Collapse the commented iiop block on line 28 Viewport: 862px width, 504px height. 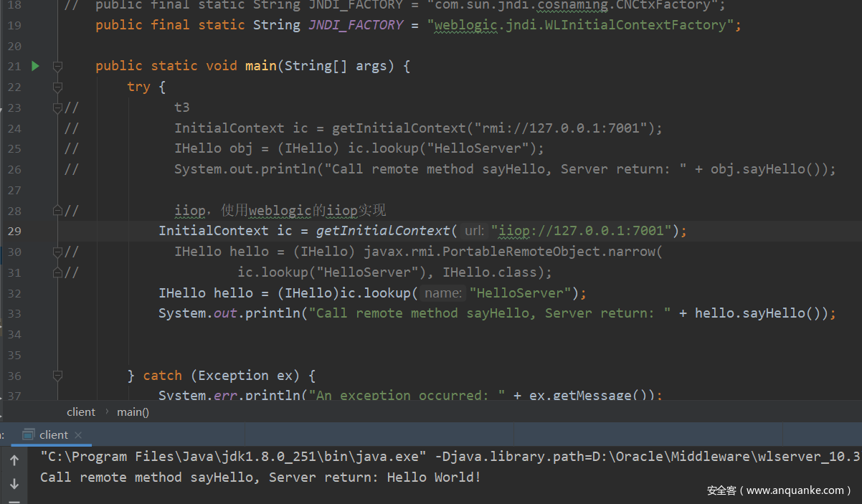57,211
